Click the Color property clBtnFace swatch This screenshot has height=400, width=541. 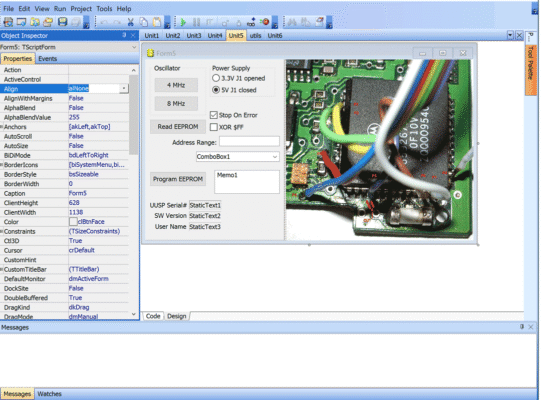click(x=73, y=222)
